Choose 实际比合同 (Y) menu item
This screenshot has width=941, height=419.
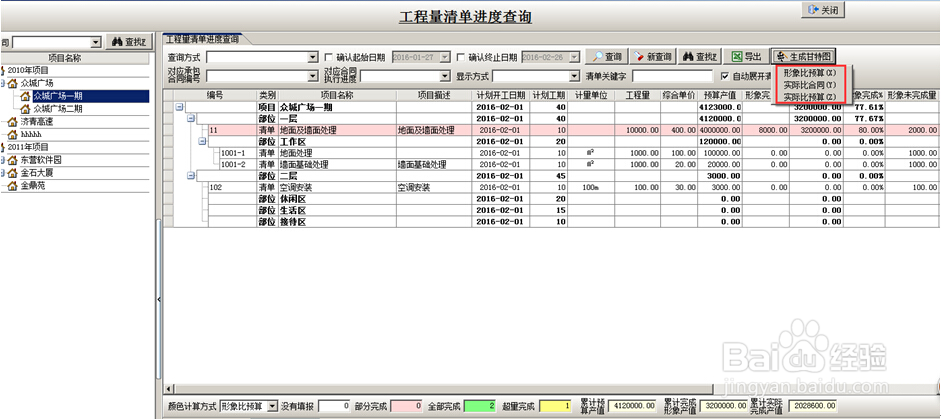810,85
